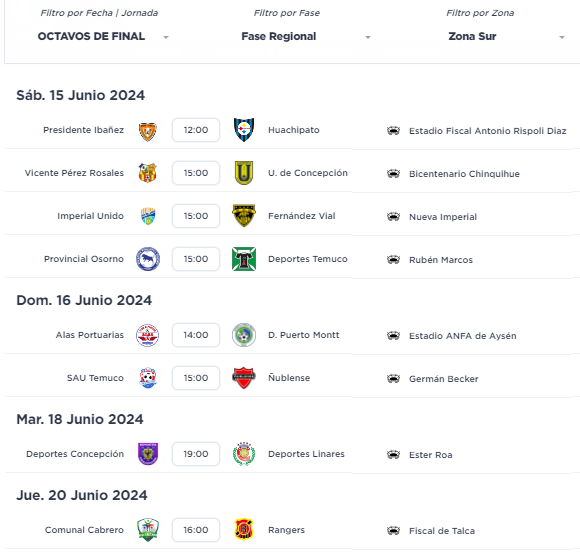Select the Provincial Osorno bull logo
The width and height of the screenshot is (580, 558).
(148, 259)
